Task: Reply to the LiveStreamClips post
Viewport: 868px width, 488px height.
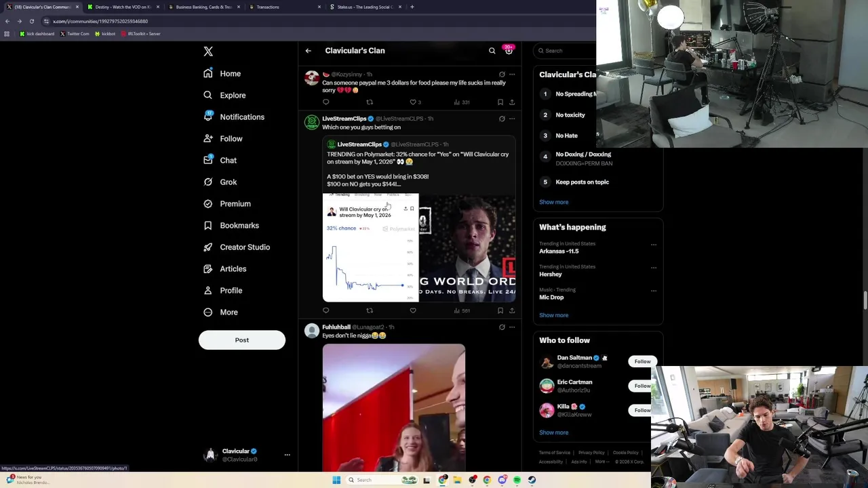Action: (x=326, y=310)
